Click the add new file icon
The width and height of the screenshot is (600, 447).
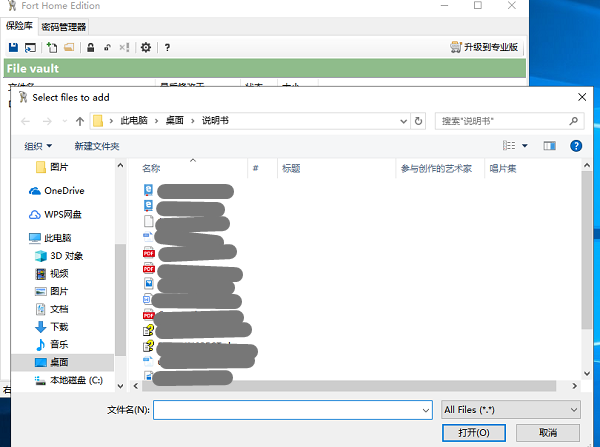(51, 47)
